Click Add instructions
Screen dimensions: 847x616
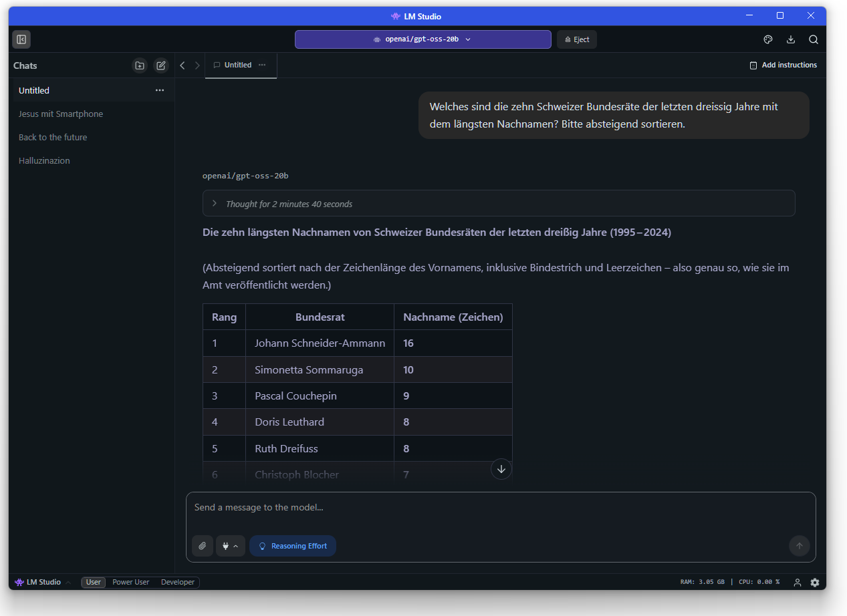(783, 65)
